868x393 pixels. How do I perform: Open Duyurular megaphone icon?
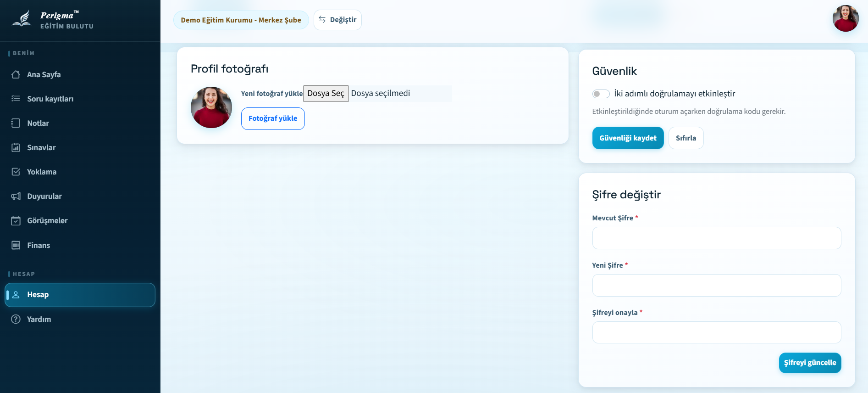tap(16, 196)
